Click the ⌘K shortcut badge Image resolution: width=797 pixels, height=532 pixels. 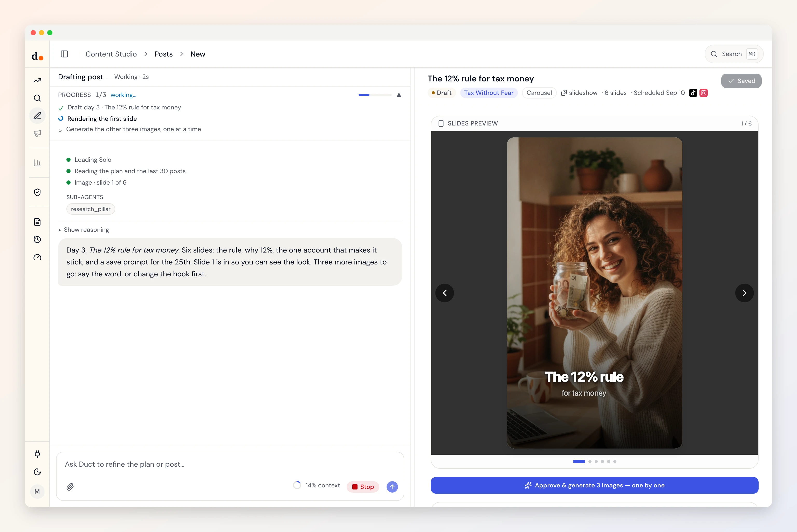752,54
